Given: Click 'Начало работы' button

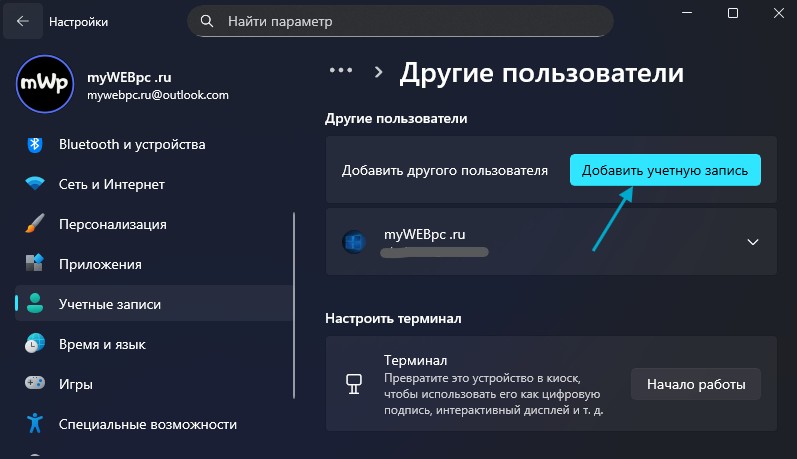Looking at the screenshot, I should 696,384.
